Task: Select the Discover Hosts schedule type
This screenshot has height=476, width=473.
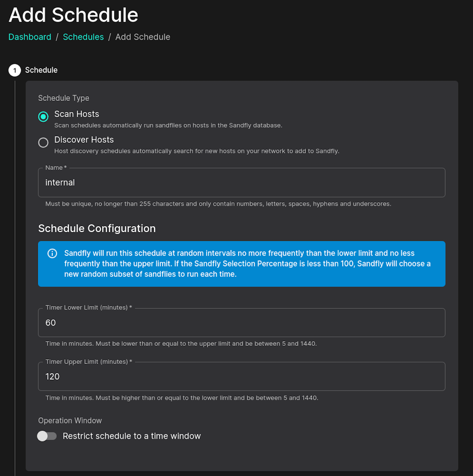Action: click(43, 142)
